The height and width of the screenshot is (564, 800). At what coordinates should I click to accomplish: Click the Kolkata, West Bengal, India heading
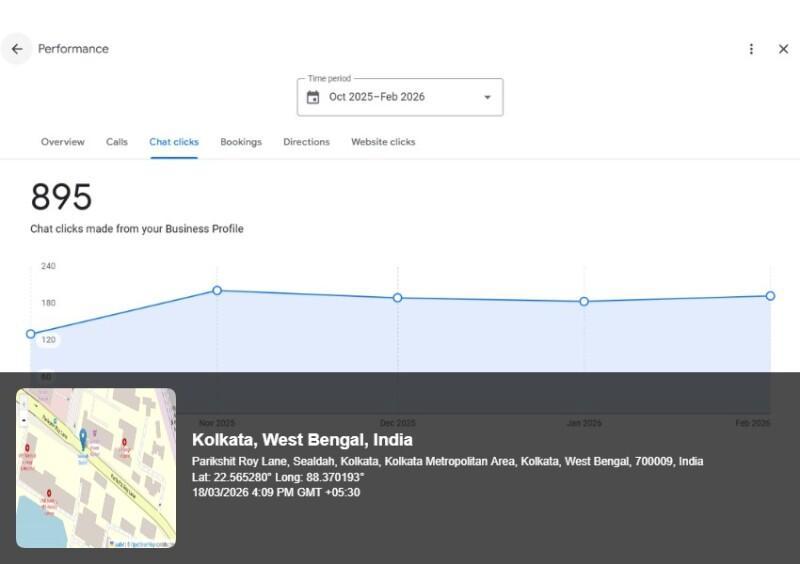pyautogui.click(x=302, y=440)
